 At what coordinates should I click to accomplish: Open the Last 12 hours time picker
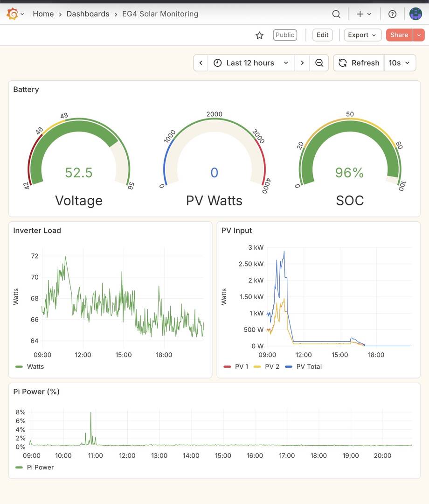[251, 63]
